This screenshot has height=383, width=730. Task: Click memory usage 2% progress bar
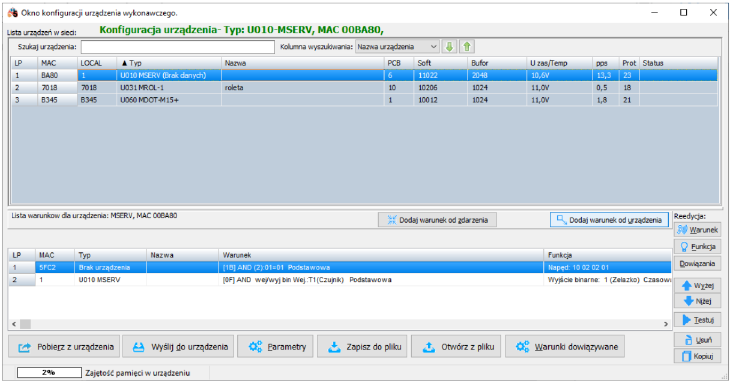pyautogui.click(x=49, y=372)
